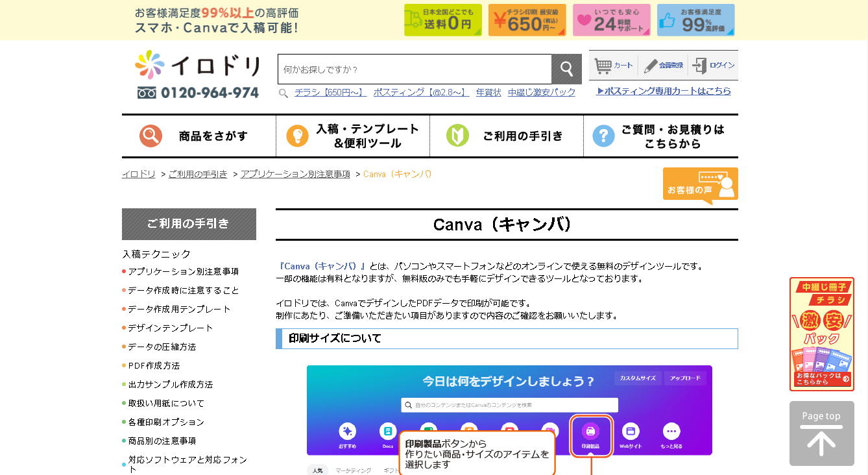Click the ポスティング【@2.8～】 link
The image size is (868, 475).
tap(421, 93)
